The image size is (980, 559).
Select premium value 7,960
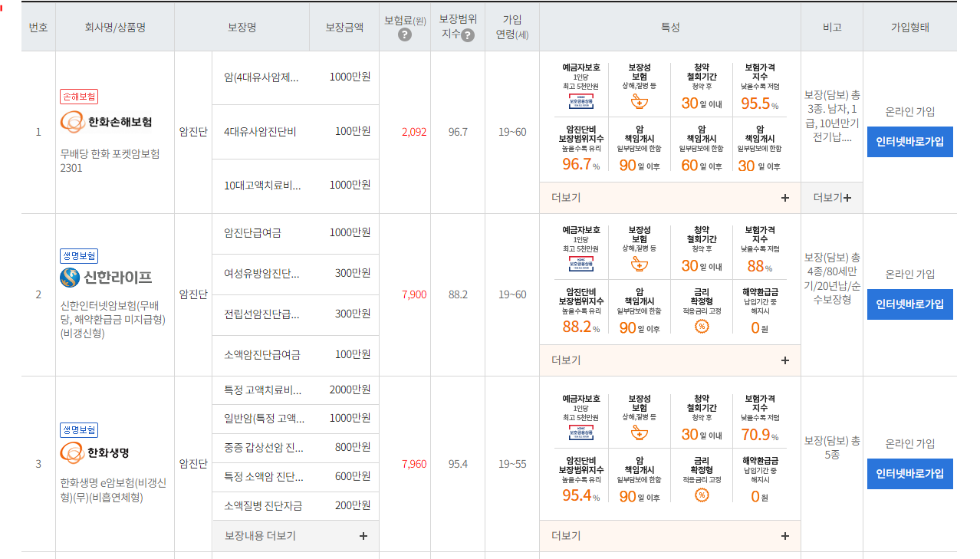tap(414, 464)
